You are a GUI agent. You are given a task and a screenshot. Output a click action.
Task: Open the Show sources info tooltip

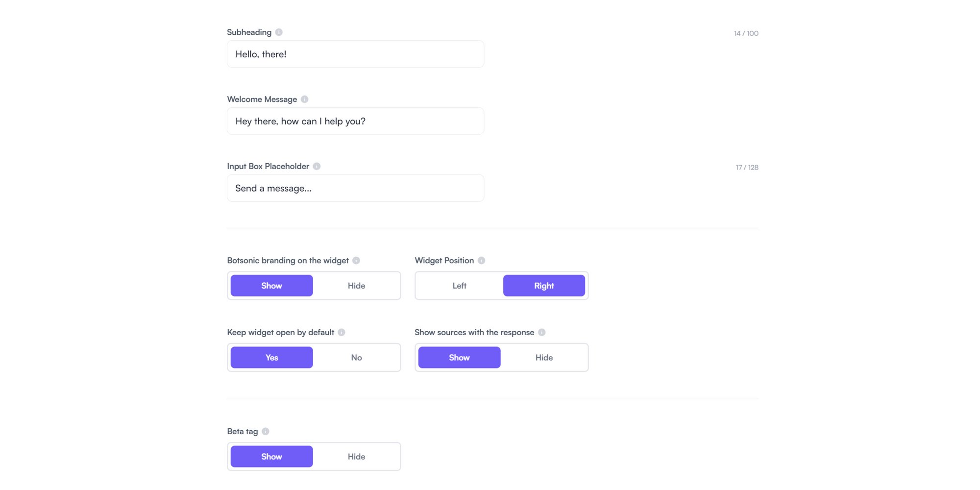coord(542,332)
